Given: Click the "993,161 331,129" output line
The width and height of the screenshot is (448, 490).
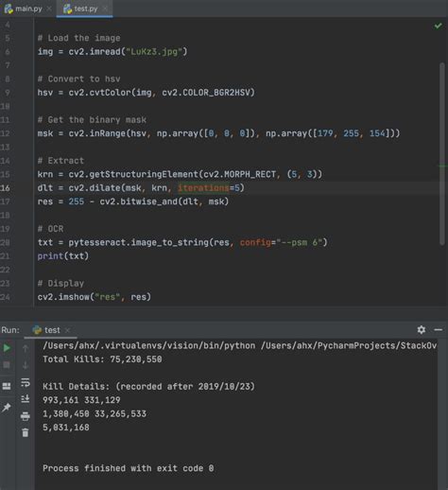Looking at the screenshot, I should 81,400.
